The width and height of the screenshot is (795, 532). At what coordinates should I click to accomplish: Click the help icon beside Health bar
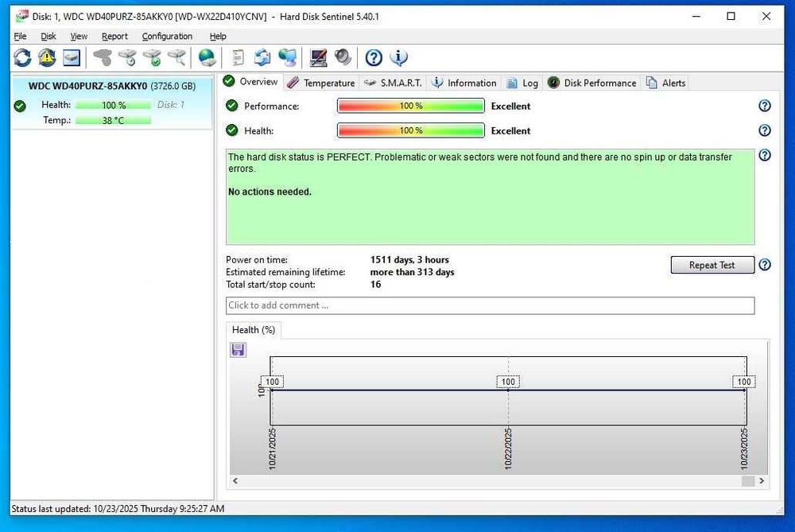click(x=765, y=130)
